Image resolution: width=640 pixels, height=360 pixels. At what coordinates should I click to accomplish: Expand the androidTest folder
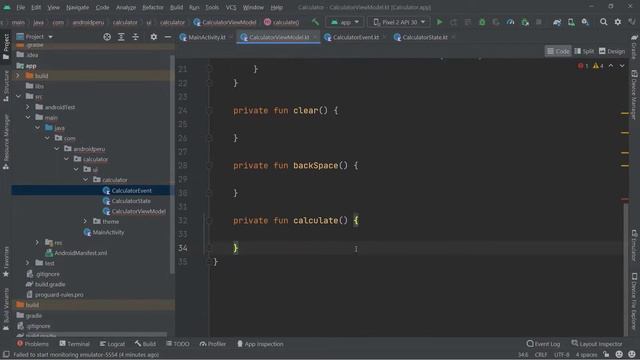(x=28, y=107)
